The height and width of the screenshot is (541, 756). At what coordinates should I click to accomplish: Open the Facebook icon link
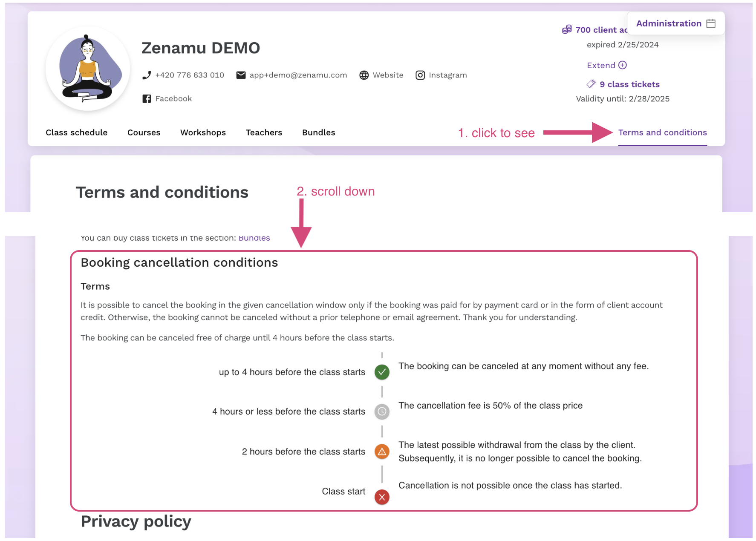pos(147,99)
